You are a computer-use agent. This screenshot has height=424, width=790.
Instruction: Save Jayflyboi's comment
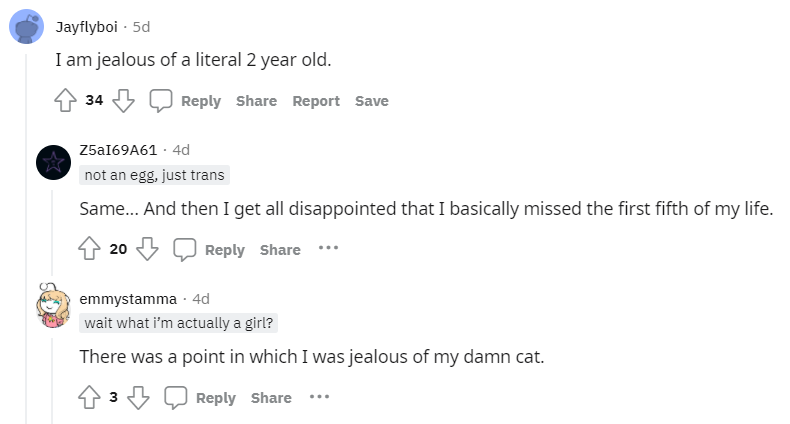[371, 101]
